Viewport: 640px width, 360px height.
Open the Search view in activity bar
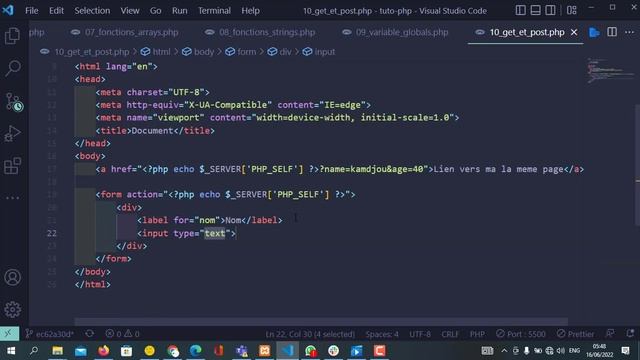[x=12, y=68]
